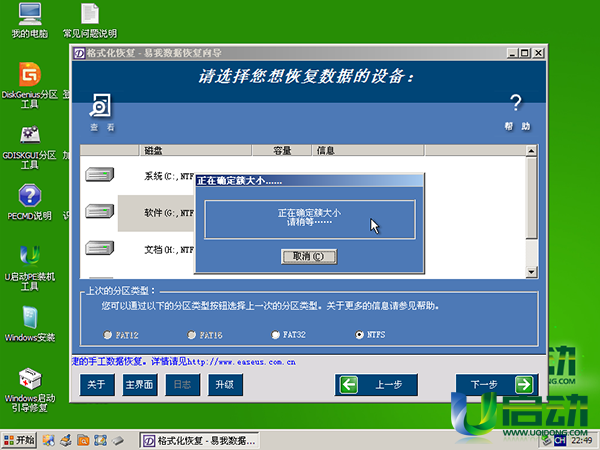600x450 pixels.
Task: Proceed with the 下一步 button
Action: pyautogui.click(x=497, y=385)
